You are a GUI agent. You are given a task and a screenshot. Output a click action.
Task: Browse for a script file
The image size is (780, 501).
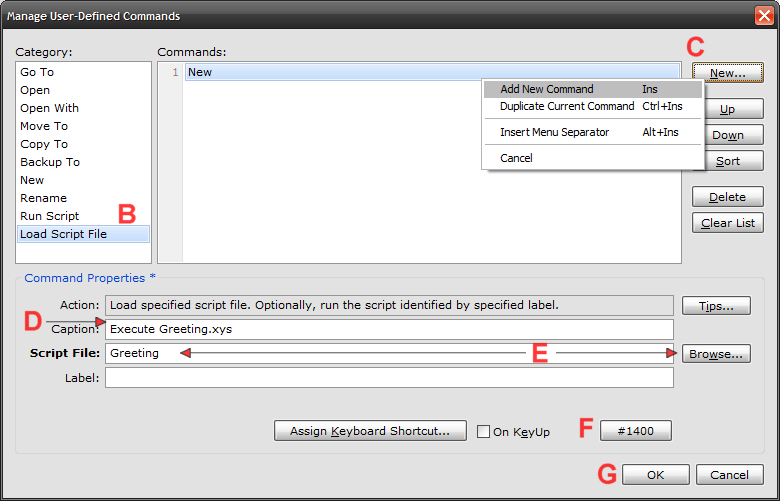pos(716,354)
